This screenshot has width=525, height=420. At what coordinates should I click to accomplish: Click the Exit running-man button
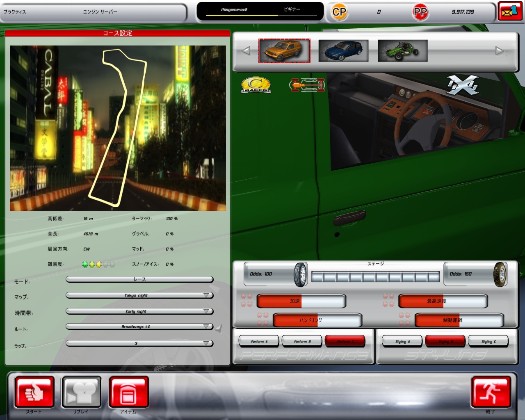point(491,392)
